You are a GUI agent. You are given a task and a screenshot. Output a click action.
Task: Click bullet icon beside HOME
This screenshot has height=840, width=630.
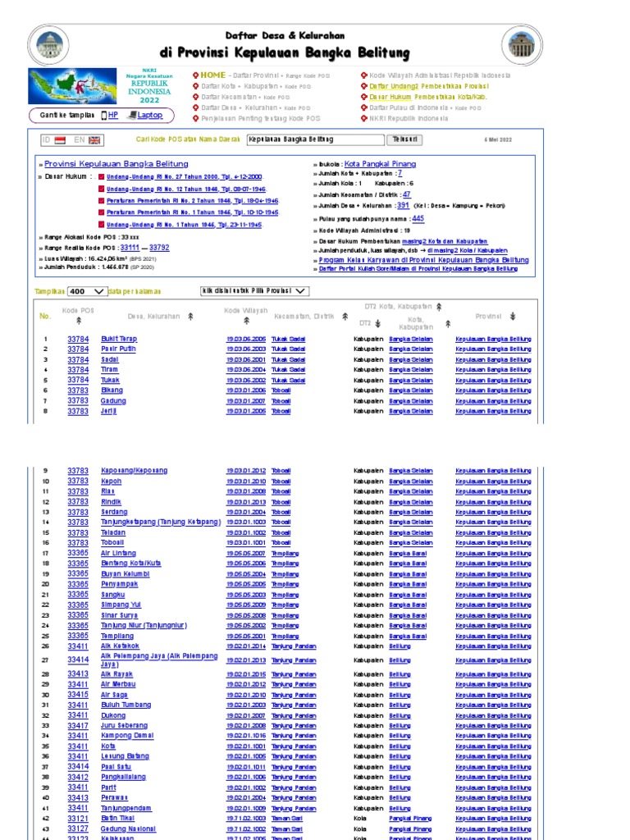196,75
